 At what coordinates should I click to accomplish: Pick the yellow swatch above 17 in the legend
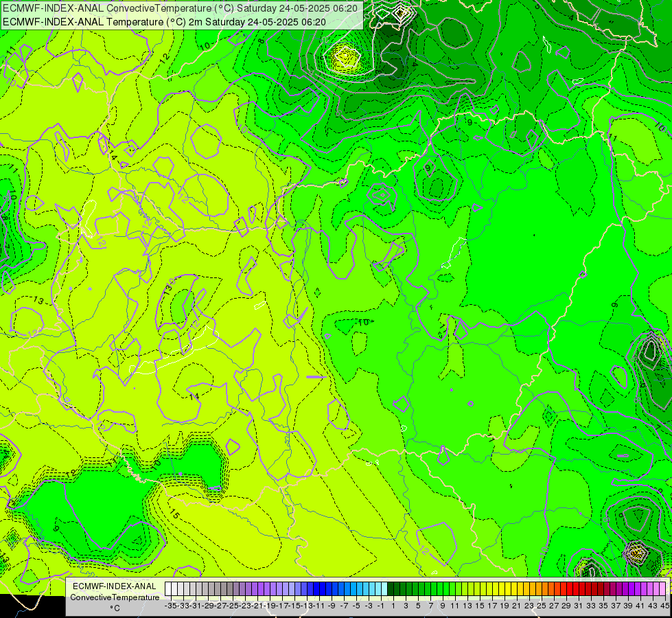click(x=489, y=588)
